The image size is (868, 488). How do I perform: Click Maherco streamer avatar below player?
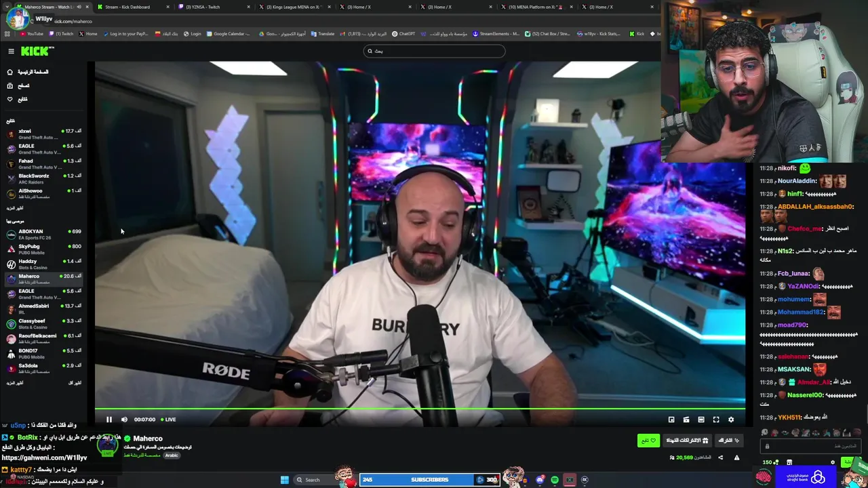point(108,446)
